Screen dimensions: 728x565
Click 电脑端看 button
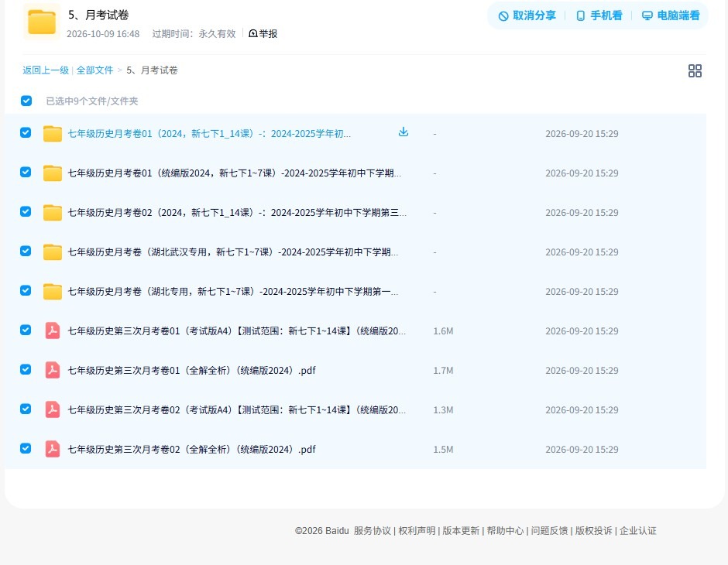pos(671,15)
